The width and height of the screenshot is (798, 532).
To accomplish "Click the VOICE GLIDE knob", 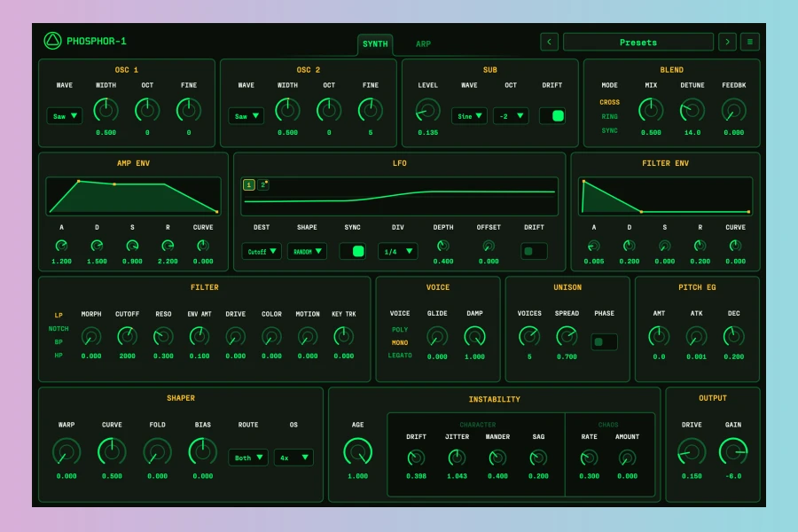I will coord(437,337).
